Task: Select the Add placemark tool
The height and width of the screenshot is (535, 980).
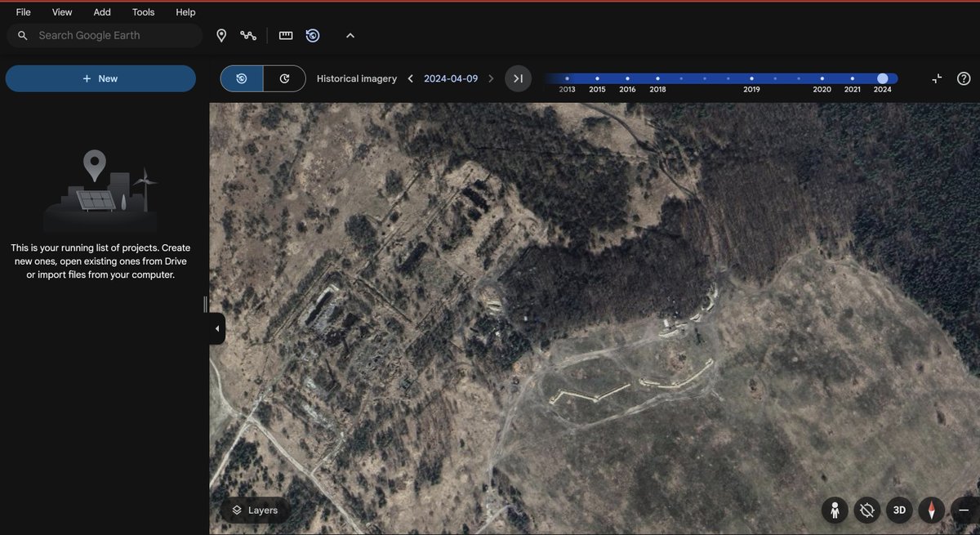Action: (x=221, y=35)
